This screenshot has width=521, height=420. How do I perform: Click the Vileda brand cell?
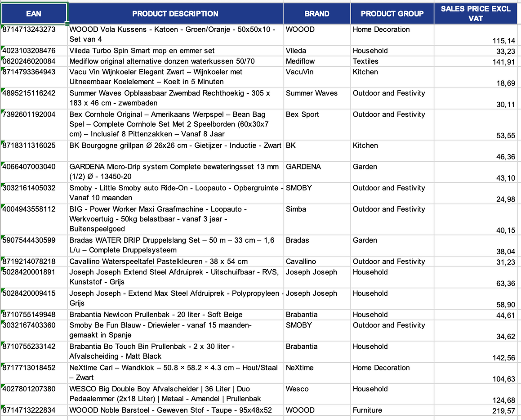pyautogui.click(x=317, y=51)
